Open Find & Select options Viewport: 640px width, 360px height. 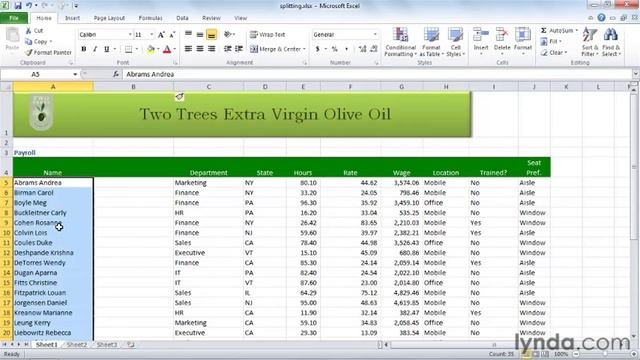[x=611, y=42]
